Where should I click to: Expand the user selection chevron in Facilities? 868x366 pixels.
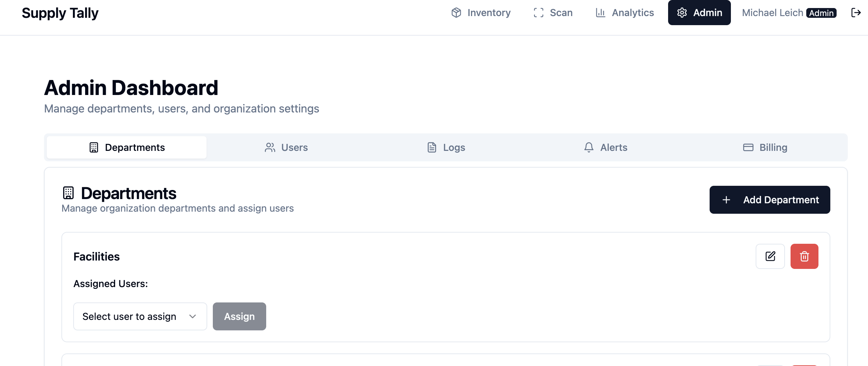coord(192,316)
